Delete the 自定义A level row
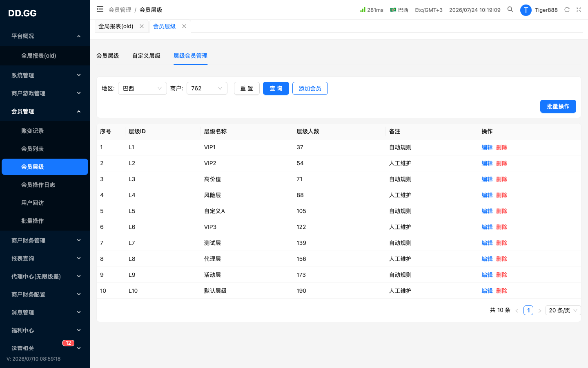 (x=502, y=211)
